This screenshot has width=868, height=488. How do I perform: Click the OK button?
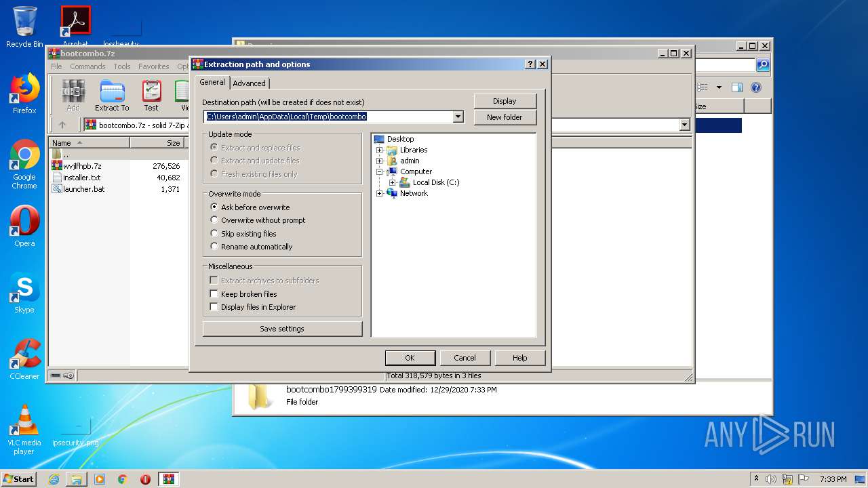(x=410, y=358)
